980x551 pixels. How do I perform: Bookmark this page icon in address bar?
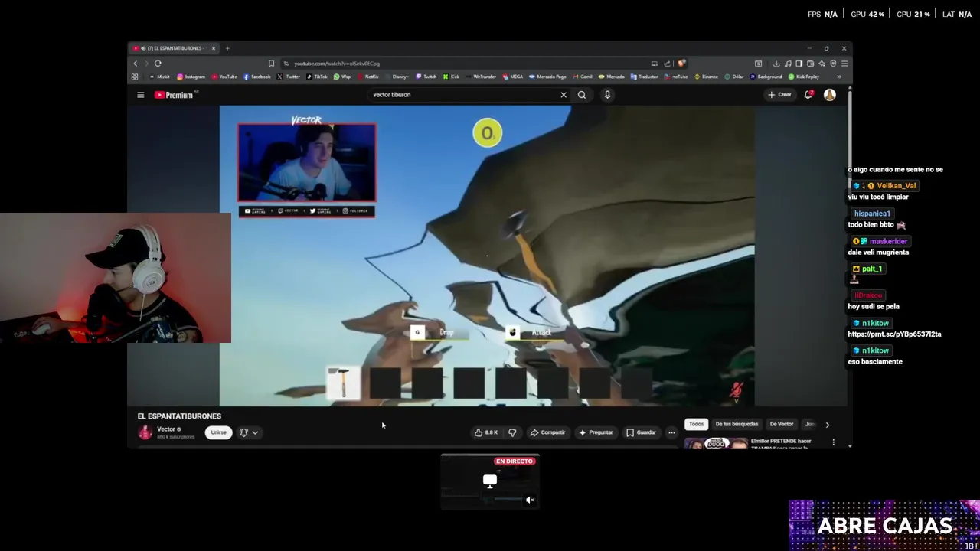(271, 64)
